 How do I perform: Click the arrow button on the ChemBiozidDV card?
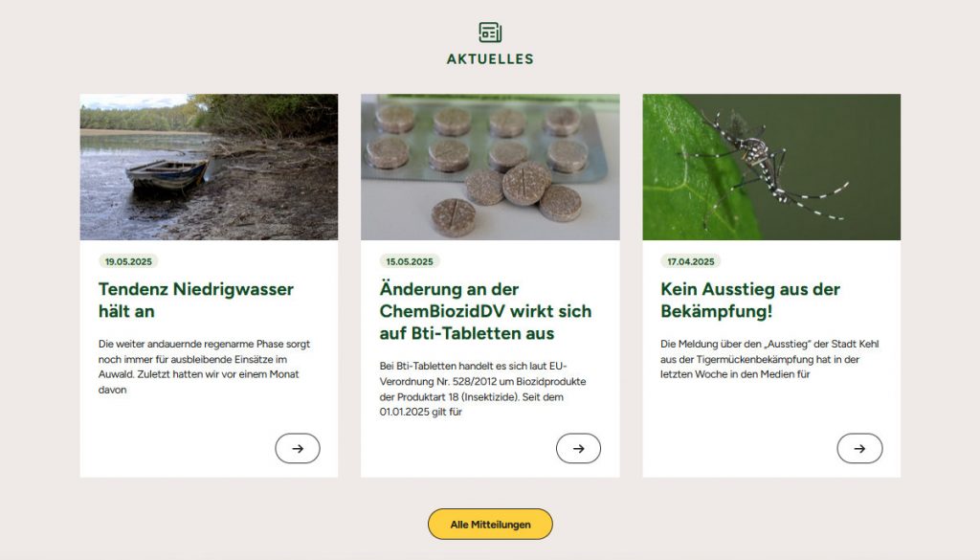tap(578, 448)
